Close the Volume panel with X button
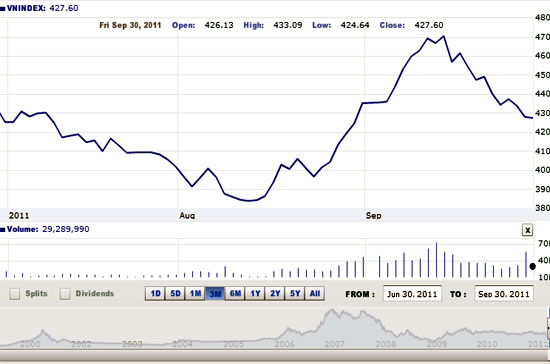The width and height of the screenshot is (550, 364). coord(527,230)
